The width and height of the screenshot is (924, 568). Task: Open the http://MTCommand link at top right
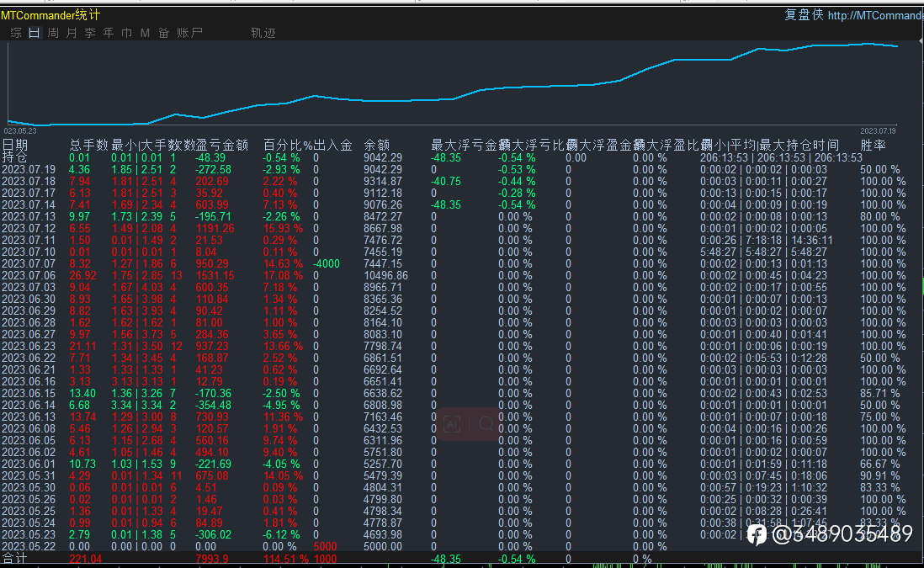pyautogui.click(x=876, y=15)
